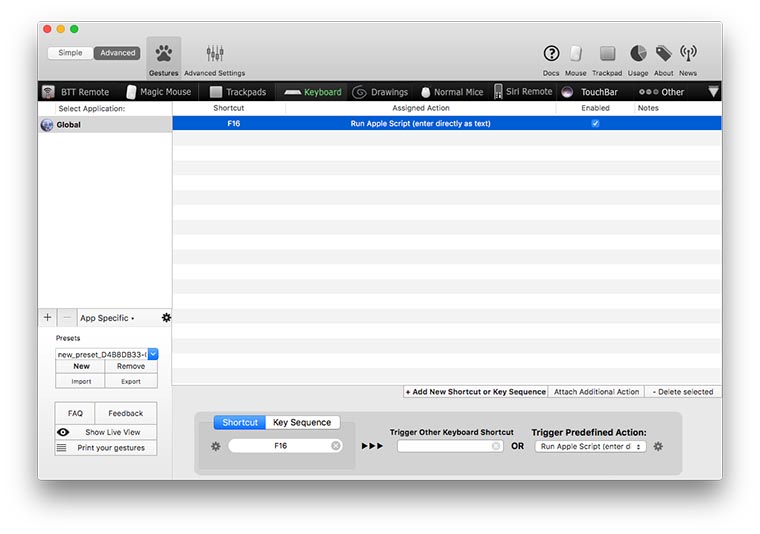Open the App Specific dropdown
Viewport: 760px width, 534px height.
pyautogui.click(x=106, y=318)
